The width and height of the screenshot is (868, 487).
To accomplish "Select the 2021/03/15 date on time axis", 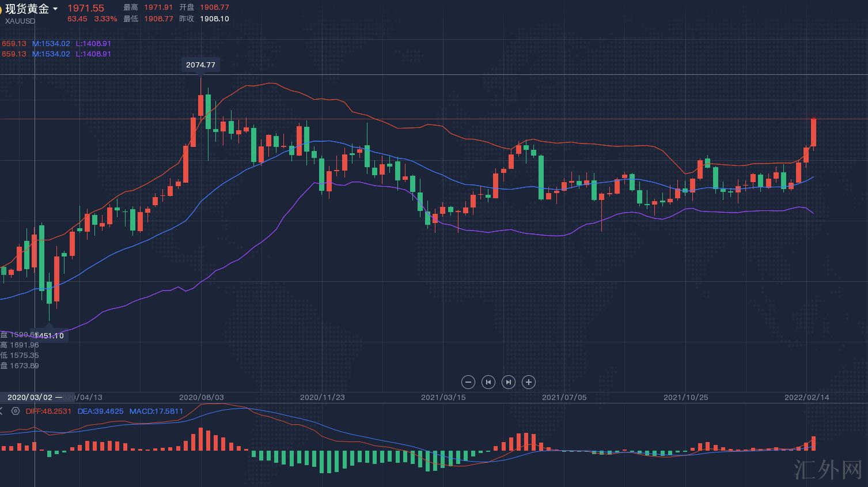I will point(444,397).
